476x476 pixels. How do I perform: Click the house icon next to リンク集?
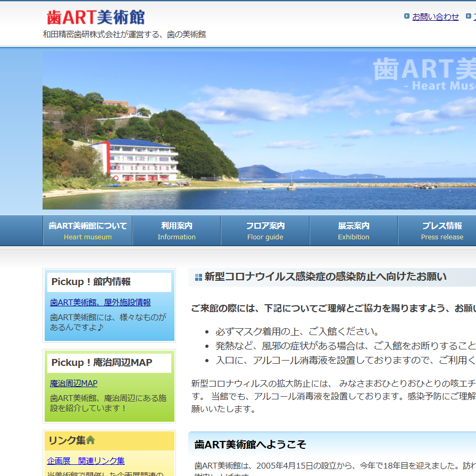90,440
